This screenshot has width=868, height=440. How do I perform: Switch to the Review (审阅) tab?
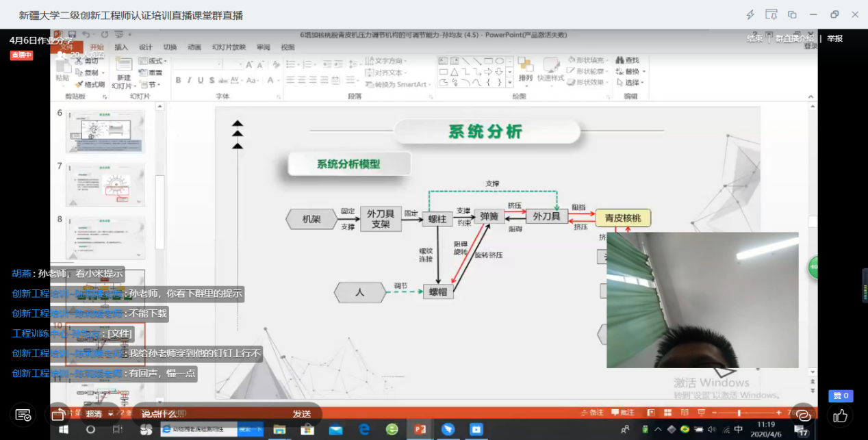[263, 47]
